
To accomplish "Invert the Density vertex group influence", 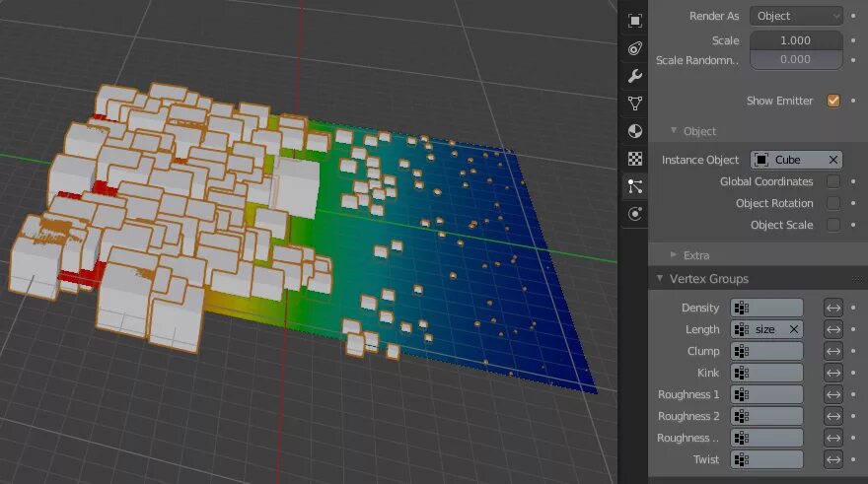I will pos(833,308).
